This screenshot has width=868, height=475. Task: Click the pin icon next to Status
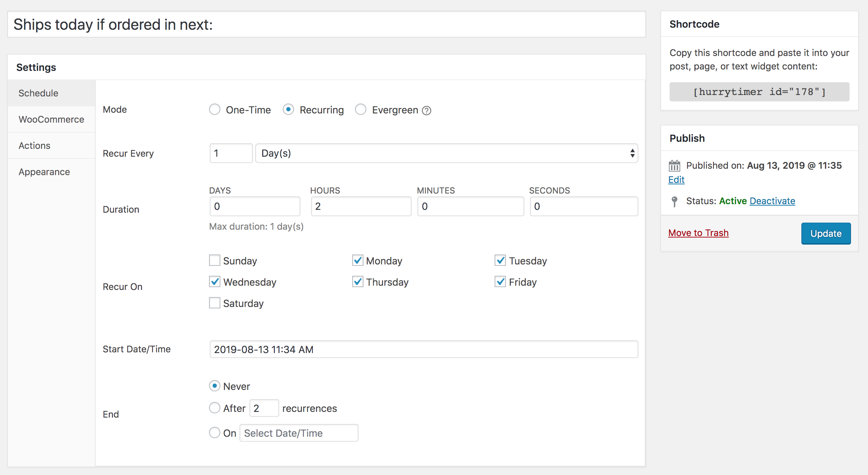[674, 201]
